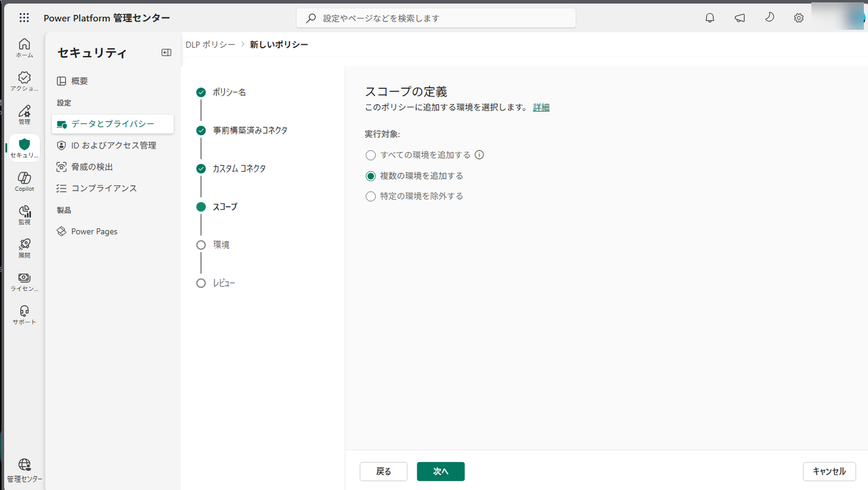This screenshot has width=868, height=490.
Task: Click the megaphone announcements icon
Action: pyautogui.click(x=740, y=18)
